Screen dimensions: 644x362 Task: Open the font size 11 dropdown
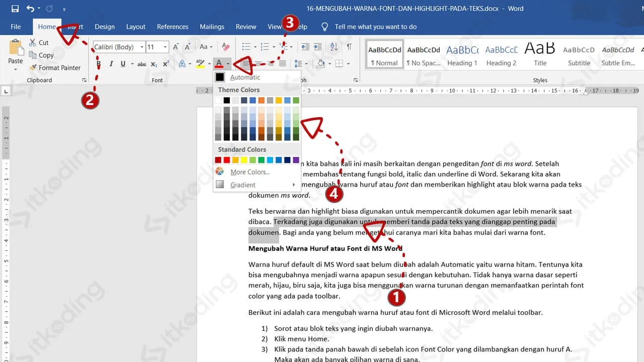[165, 47]
